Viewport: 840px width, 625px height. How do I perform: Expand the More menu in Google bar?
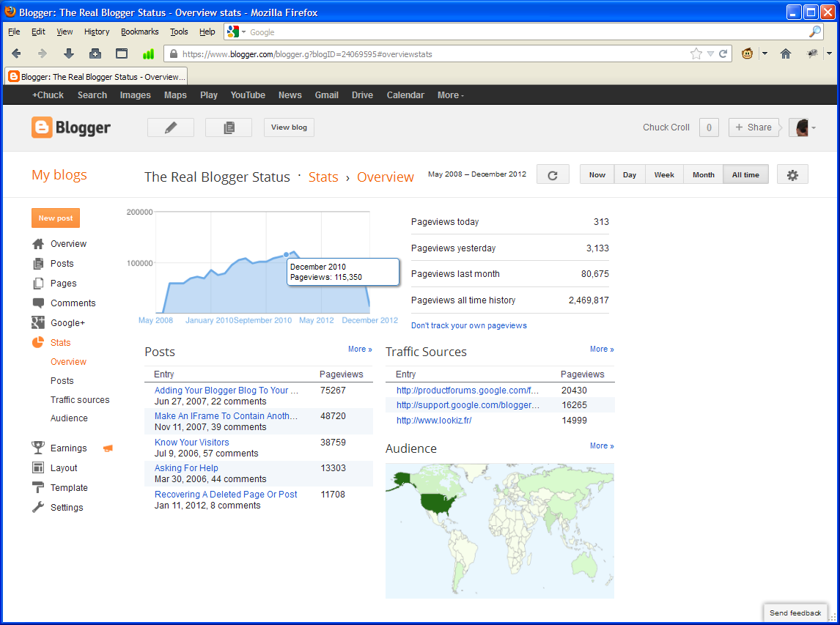tap(451, 95)
